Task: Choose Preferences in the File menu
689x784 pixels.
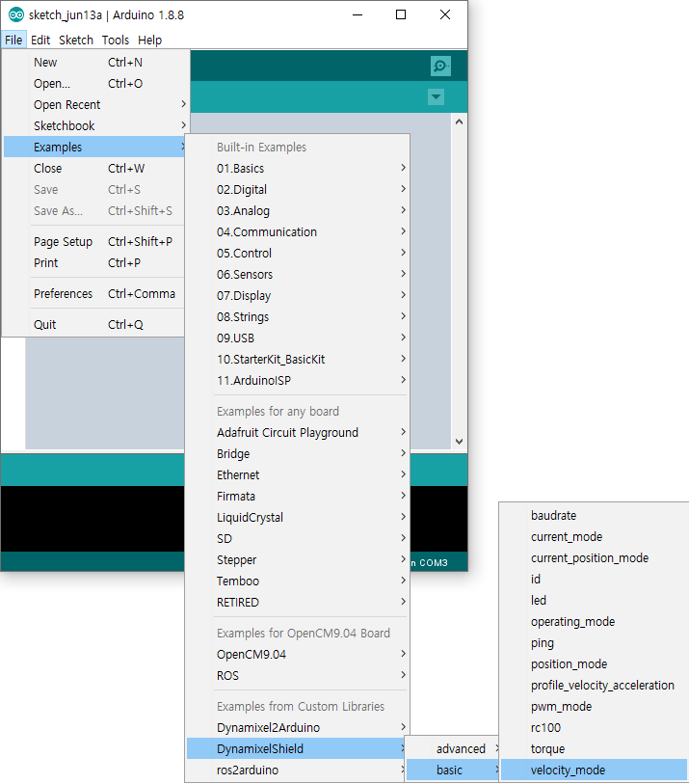Action: coord(63,294)
